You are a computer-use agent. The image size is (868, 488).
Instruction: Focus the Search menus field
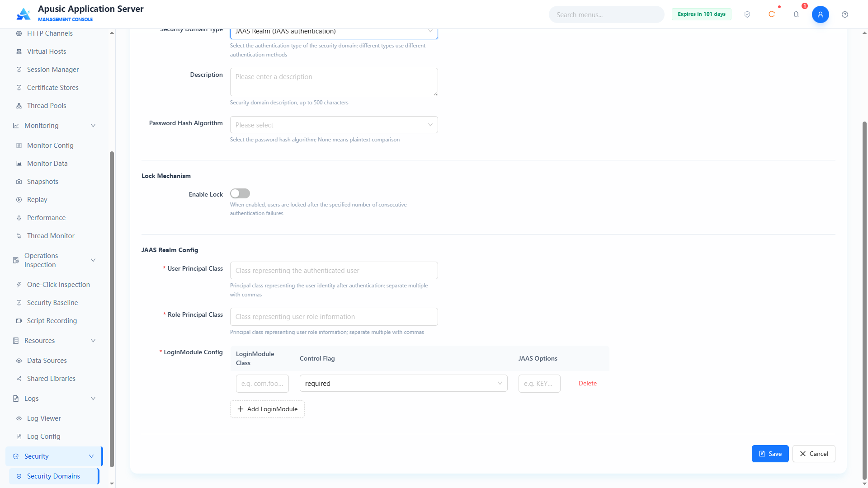point(607,14)
